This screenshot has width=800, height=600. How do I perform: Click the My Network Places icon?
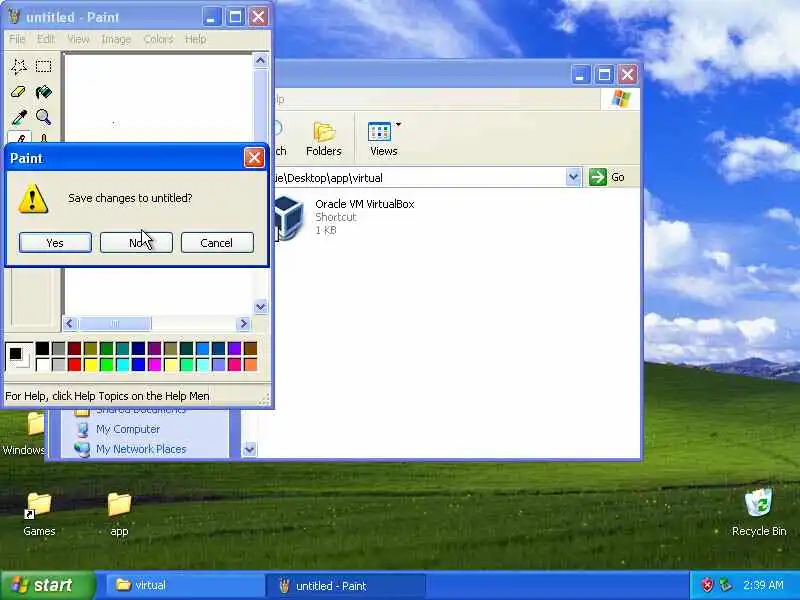82,449
